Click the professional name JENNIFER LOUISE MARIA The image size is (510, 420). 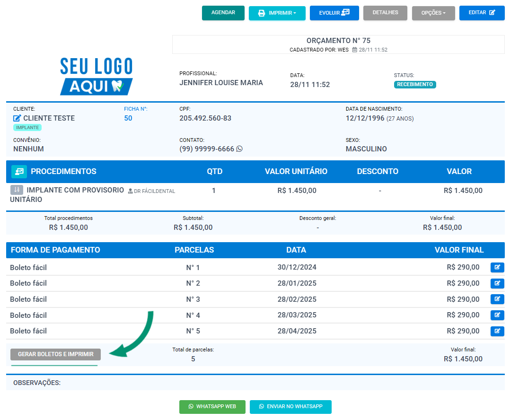(x=221, y=83)
